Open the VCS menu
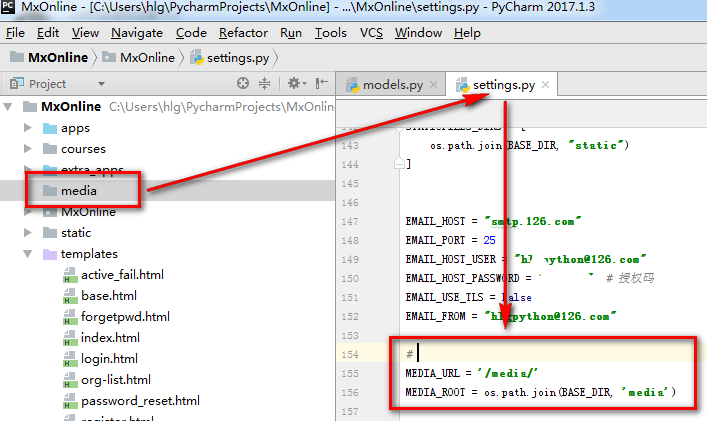This screenshot has width=707, height=421. 371,33
